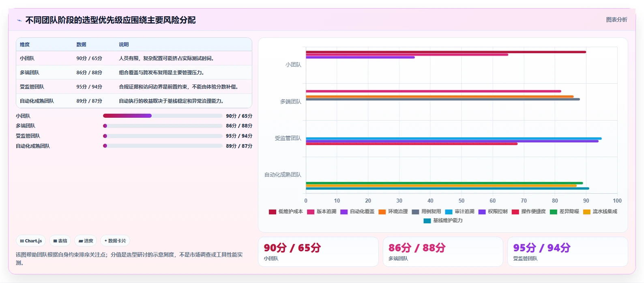Select the 小团队 table row name

27,58
